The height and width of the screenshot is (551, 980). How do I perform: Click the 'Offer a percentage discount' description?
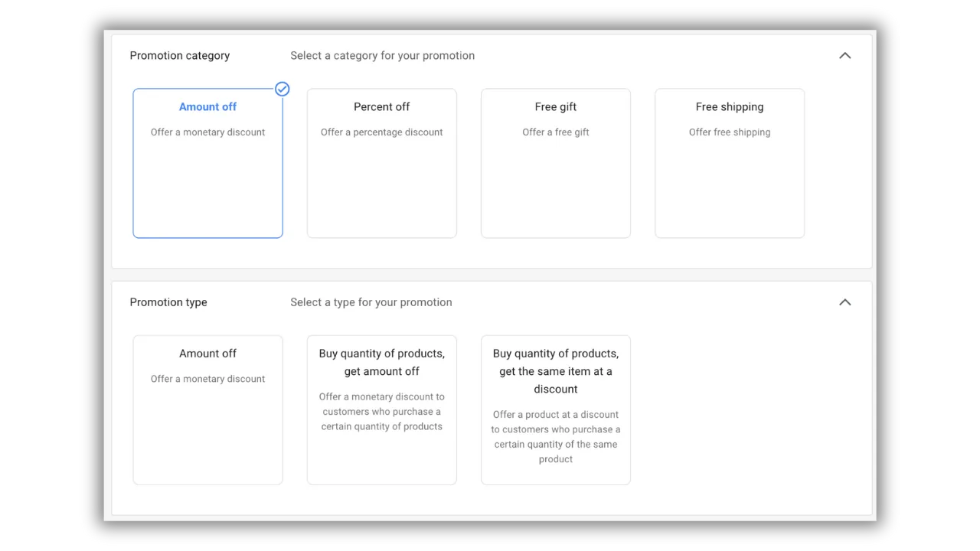(x=382, y=132)
